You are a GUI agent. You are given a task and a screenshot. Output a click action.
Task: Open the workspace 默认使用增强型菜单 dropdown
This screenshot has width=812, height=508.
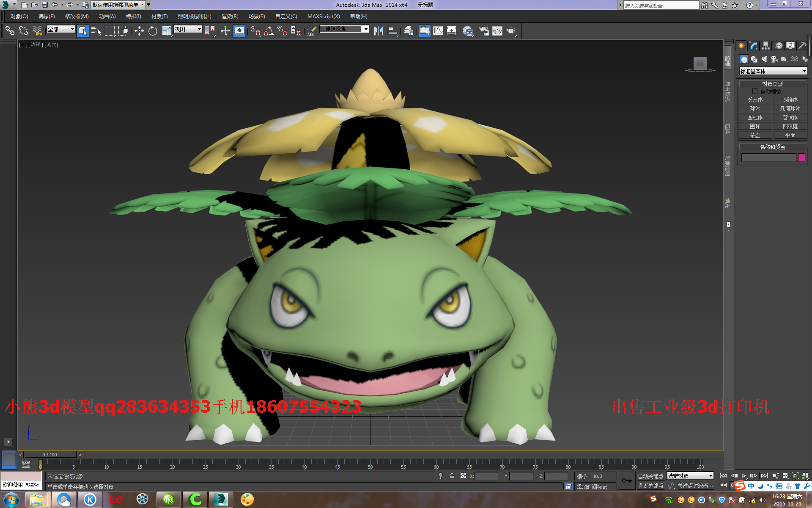(x=118, y=5)
